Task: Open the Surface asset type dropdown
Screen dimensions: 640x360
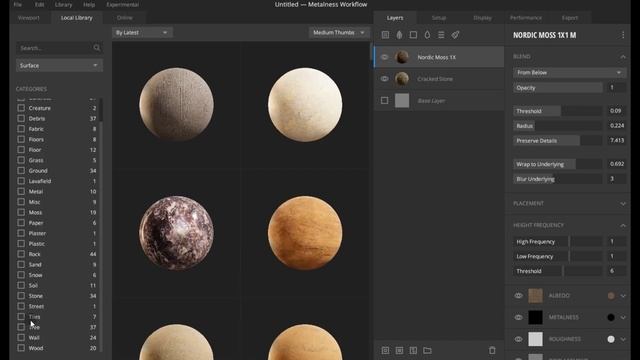Action: [x=59, y=65]
